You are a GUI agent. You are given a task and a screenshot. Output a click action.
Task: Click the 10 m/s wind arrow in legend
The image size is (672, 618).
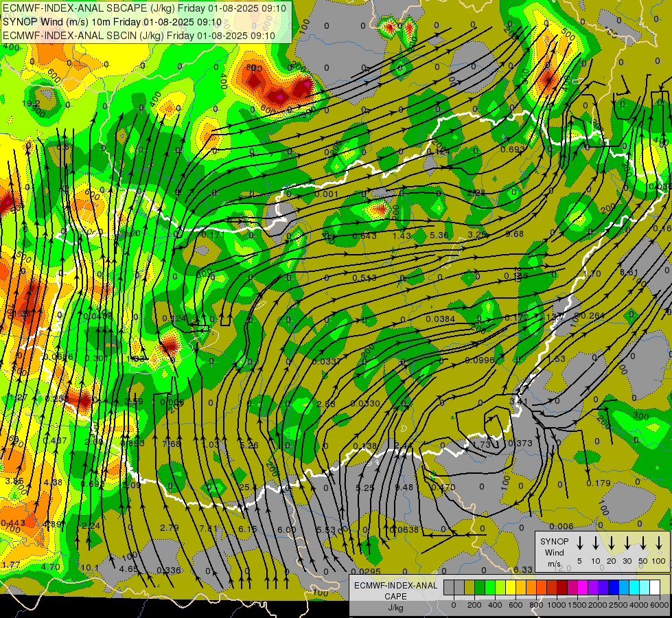pos(596,543)
